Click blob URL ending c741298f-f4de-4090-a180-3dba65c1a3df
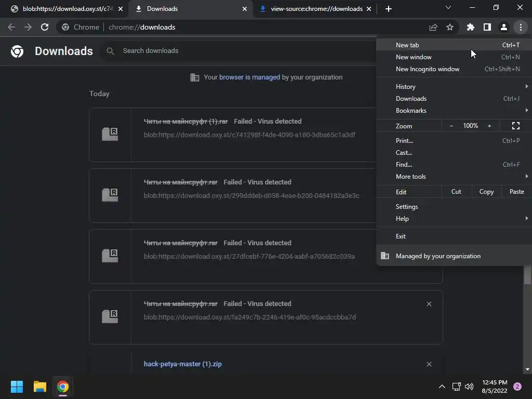The width and height of the screenshot is (532, 399). (x=249, y=135)
